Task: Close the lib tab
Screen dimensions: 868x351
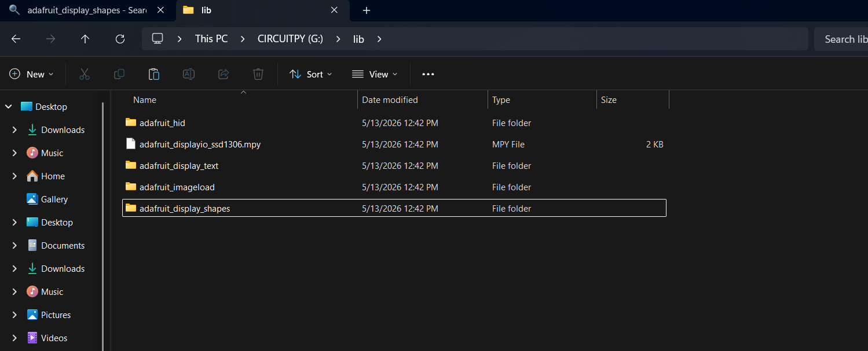Action: pos(334,10)
